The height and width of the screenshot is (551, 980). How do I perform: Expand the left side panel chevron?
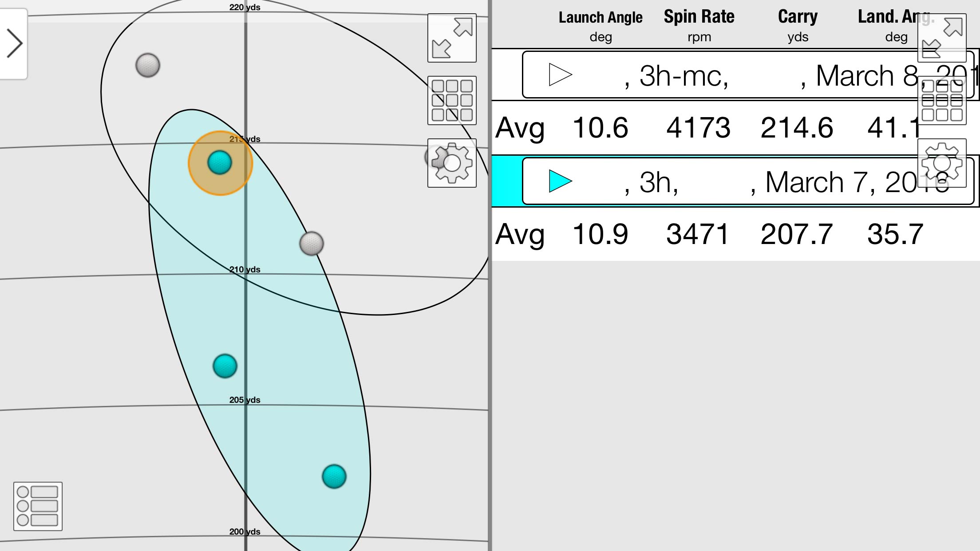pos(14,43)
